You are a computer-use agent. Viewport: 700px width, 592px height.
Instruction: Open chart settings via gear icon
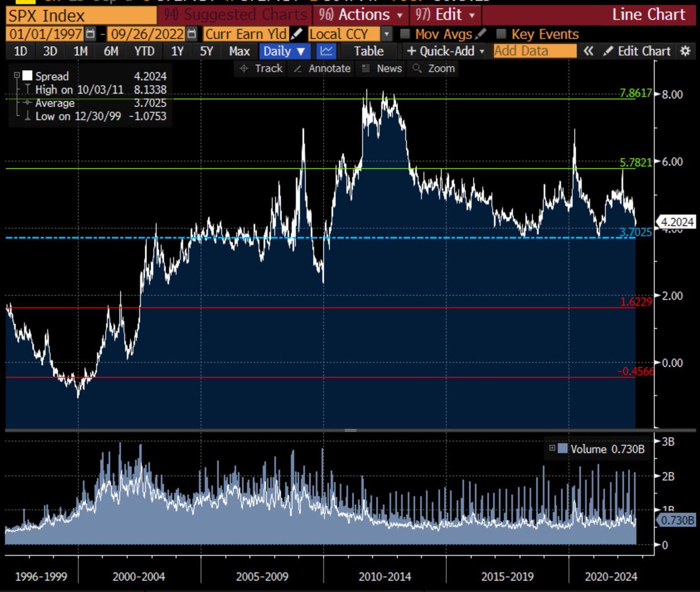[x=686, y=51]
